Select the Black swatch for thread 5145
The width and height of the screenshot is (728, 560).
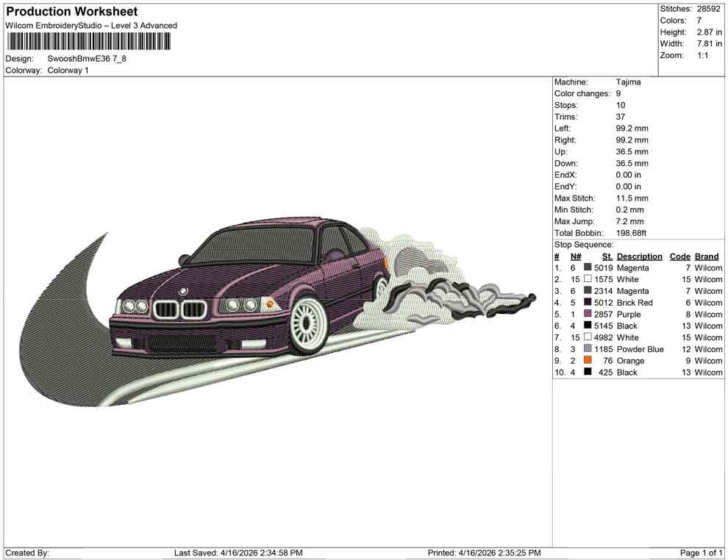coord(586,326)
